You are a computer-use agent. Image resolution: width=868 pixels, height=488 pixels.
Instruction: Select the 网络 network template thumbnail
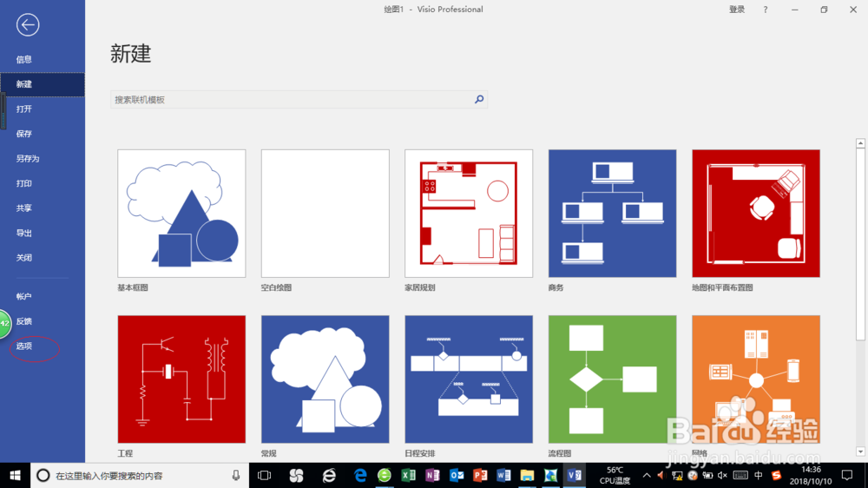tap(756, 379)
